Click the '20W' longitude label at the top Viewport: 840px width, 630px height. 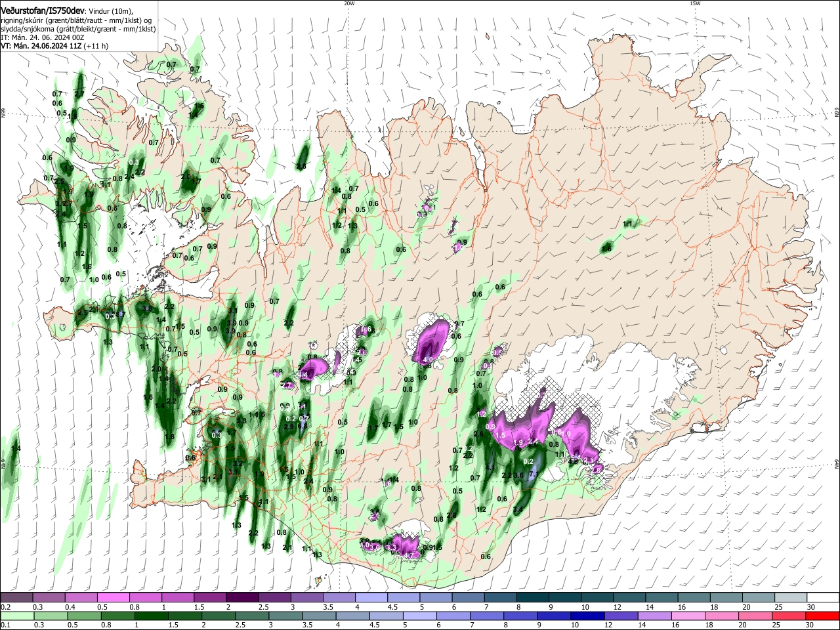[349, 3]
